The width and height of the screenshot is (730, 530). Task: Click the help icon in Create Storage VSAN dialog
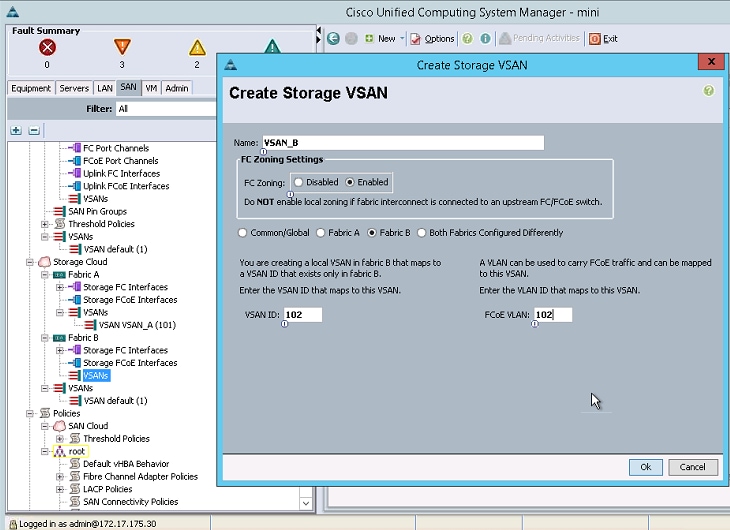(x=709, y=90)
